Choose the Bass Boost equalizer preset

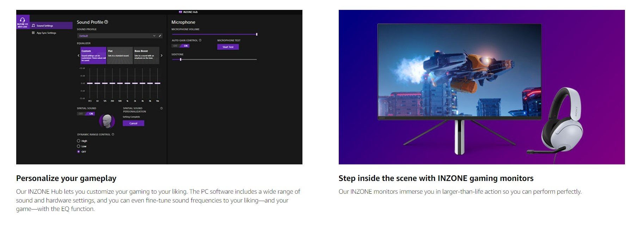[x=146, y=55]
